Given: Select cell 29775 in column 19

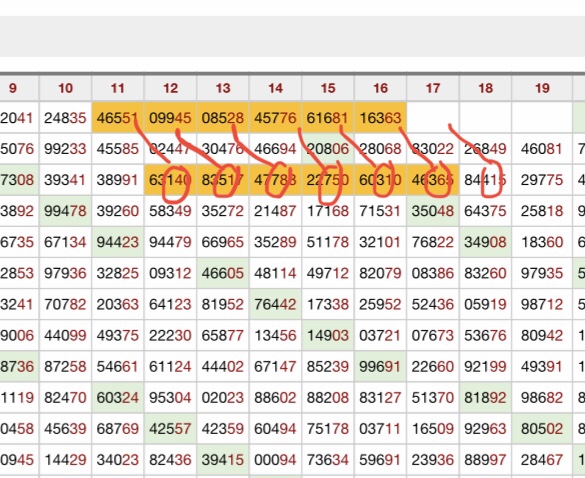Looking at the screenshot, I should (x=542, y=180).
